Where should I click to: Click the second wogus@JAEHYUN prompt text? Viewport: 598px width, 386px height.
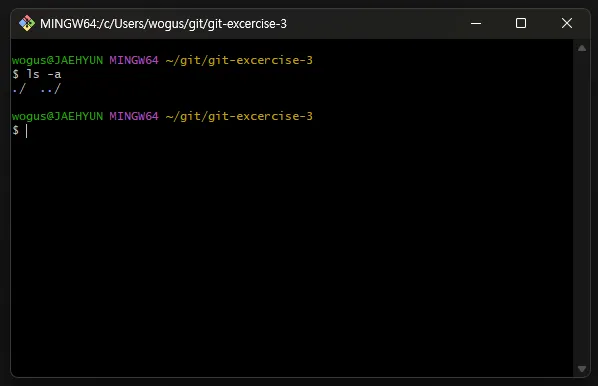[x=57, y=116]
